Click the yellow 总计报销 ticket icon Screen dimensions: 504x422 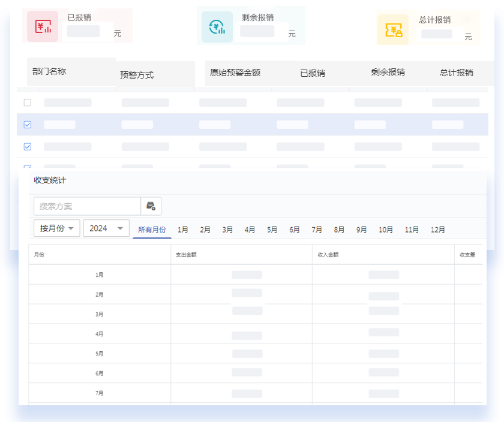click(393, 29)
